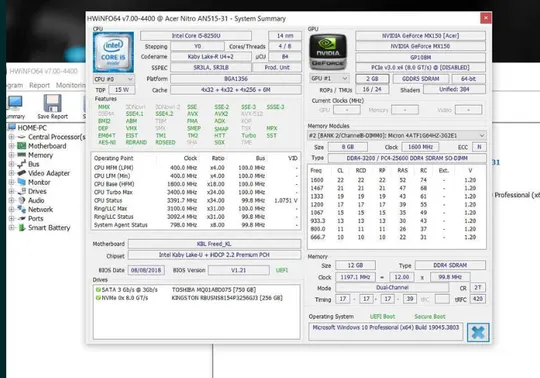Click the Secure Boot label
Screen dimensions: 540x378
point(430,316)
